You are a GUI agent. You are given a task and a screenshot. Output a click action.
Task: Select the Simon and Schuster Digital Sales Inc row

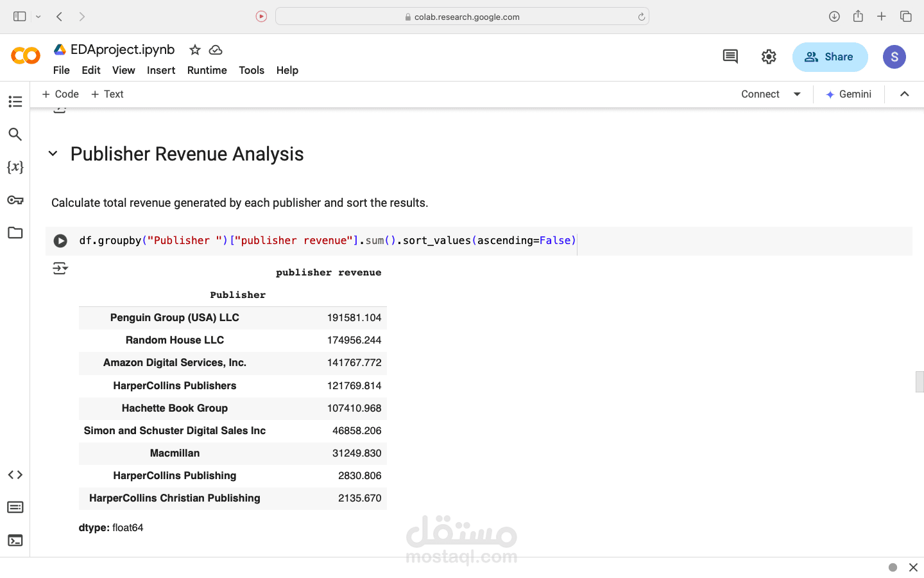coord(233,431)
